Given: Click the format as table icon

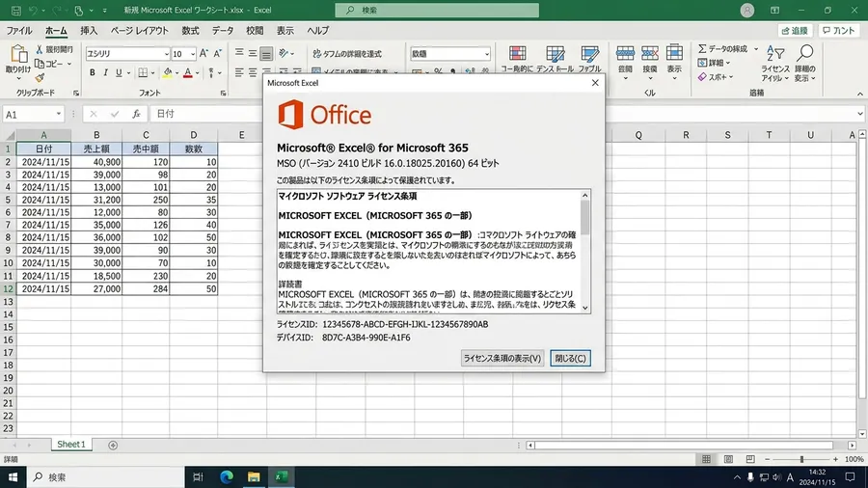Looking at the screenshot, I should (x=555, y=54).
